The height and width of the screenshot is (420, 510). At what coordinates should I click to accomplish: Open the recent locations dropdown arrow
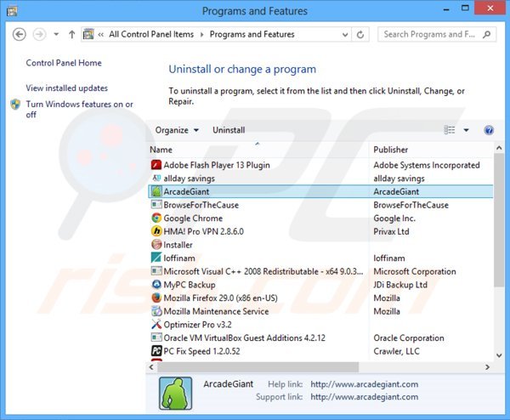(x=56, y=34)
